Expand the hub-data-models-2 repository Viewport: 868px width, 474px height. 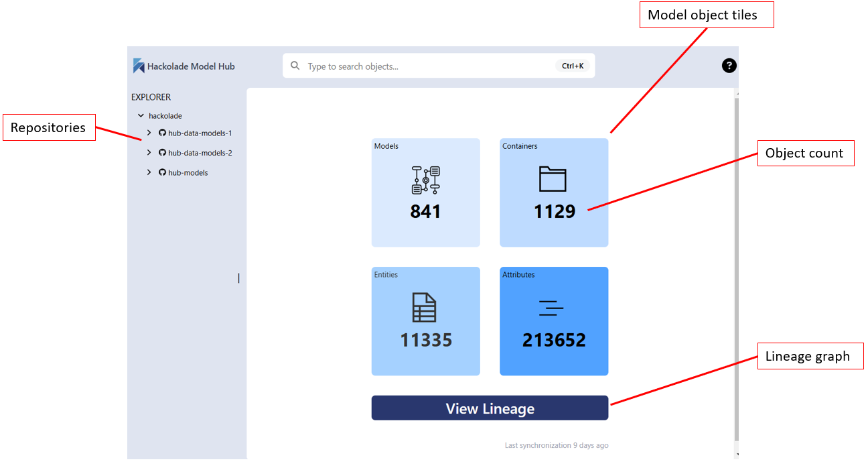(x=149, y=153)
